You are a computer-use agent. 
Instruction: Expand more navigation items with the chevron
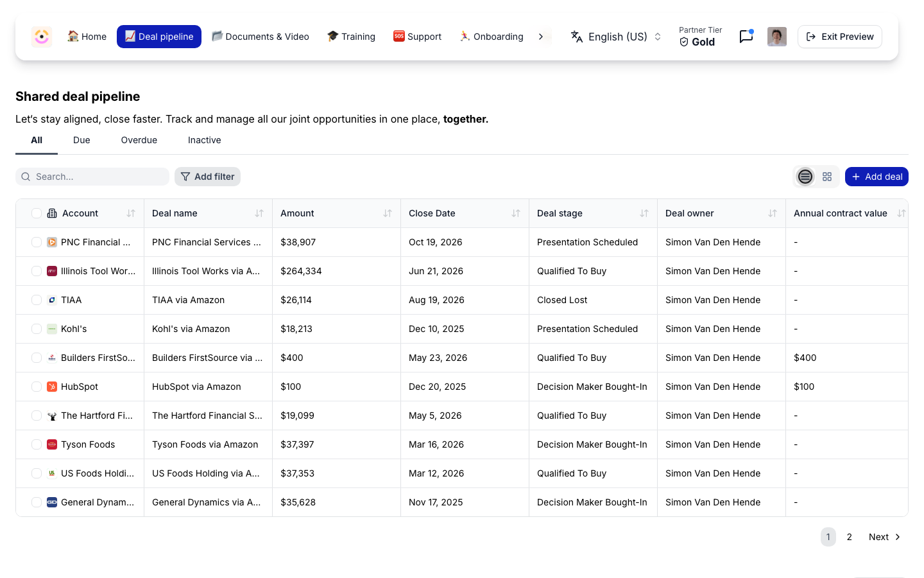point(541,37)
